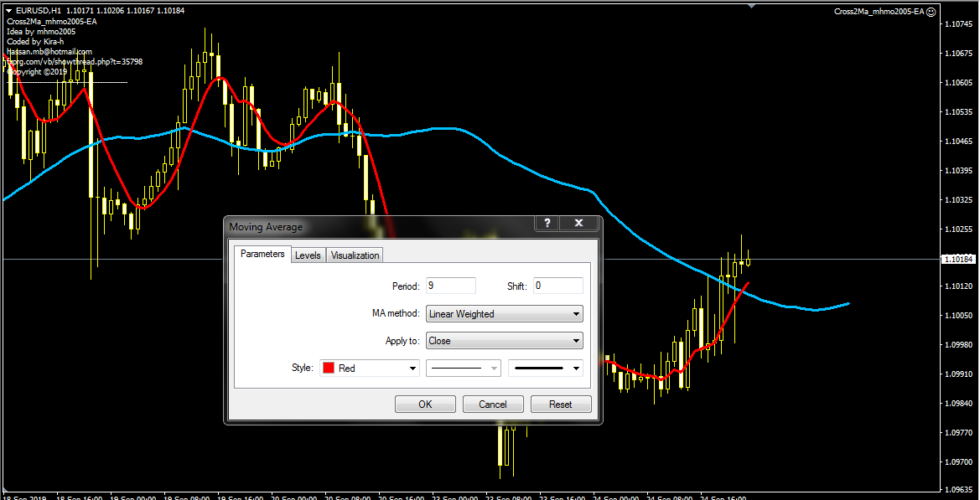This screenshot has width=980, height=500.
Task: Click the Cross2Ma_mhmo2005-EA label at top right
Action: 879,12
